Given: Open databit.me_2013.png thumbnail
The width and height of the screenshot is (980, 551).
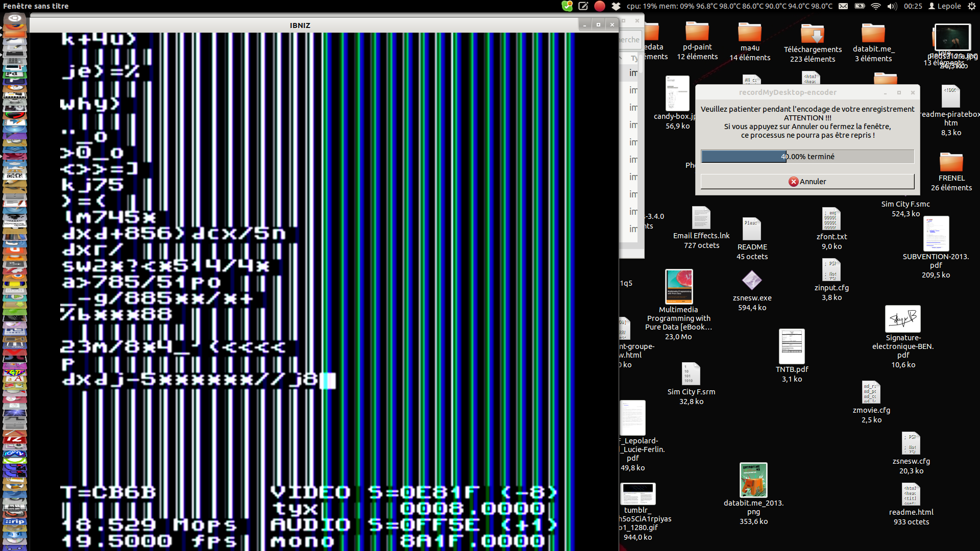Looking at the screenshot, I should coord(753,480).
